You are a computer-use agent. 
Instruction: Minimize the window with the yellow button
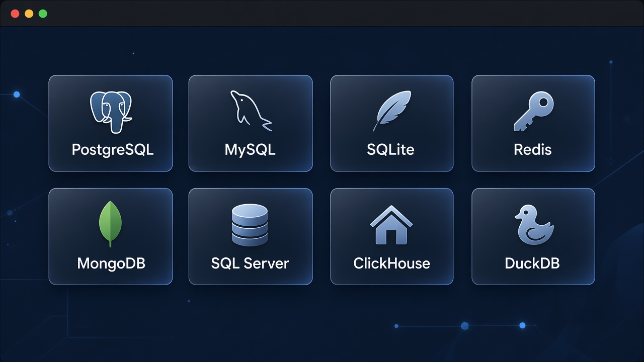coord(29,14)
